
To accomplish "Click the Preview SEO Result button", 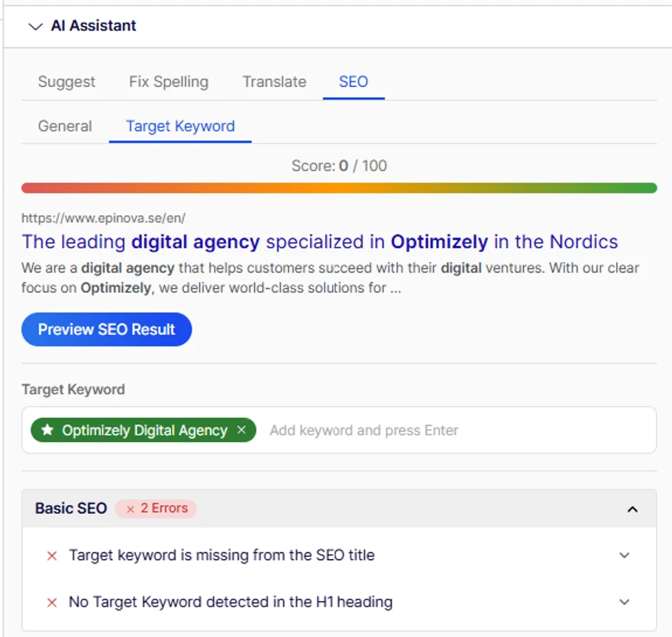I will (x=107, y=329).
